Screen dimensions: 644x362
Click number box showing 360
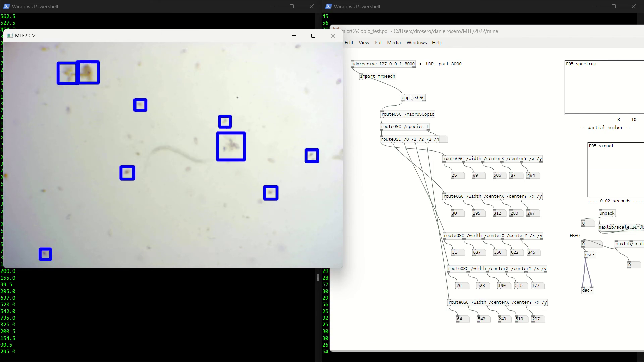click(500, 252)
